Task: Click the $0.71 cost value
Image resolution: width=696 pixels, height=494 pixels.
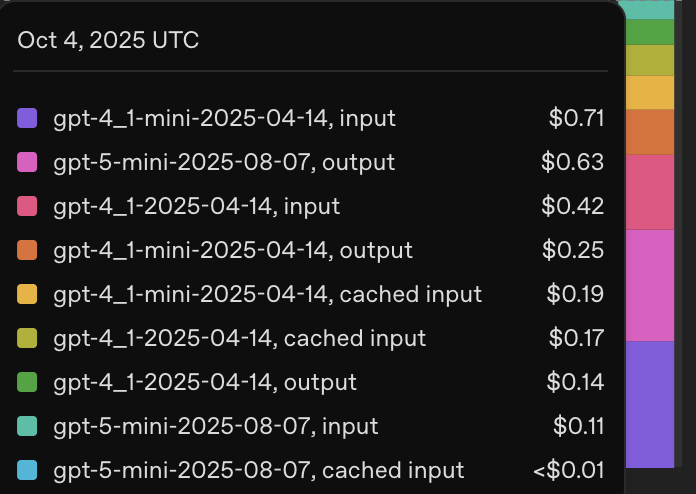Action: (576, 118)
